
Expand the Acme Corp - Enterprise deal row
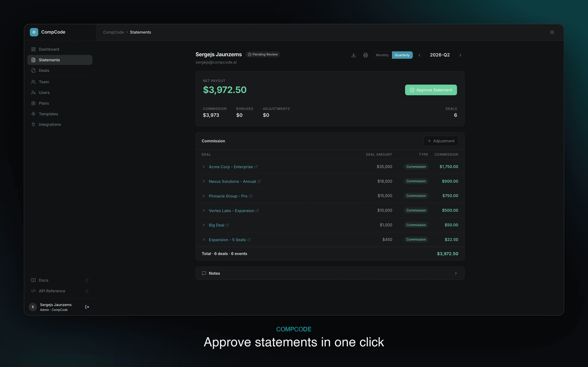[330, 167]
